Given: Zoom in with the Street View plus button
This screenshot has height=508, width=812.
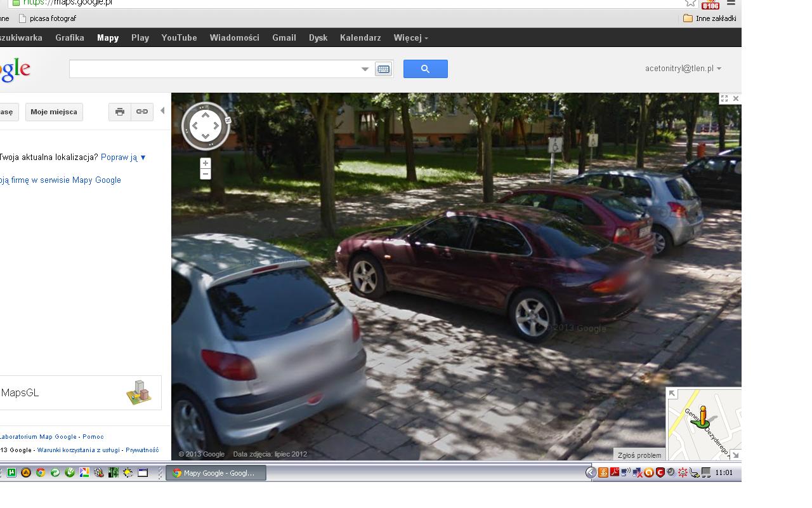Looking at the screenshot, I should [x=205, y=163].
